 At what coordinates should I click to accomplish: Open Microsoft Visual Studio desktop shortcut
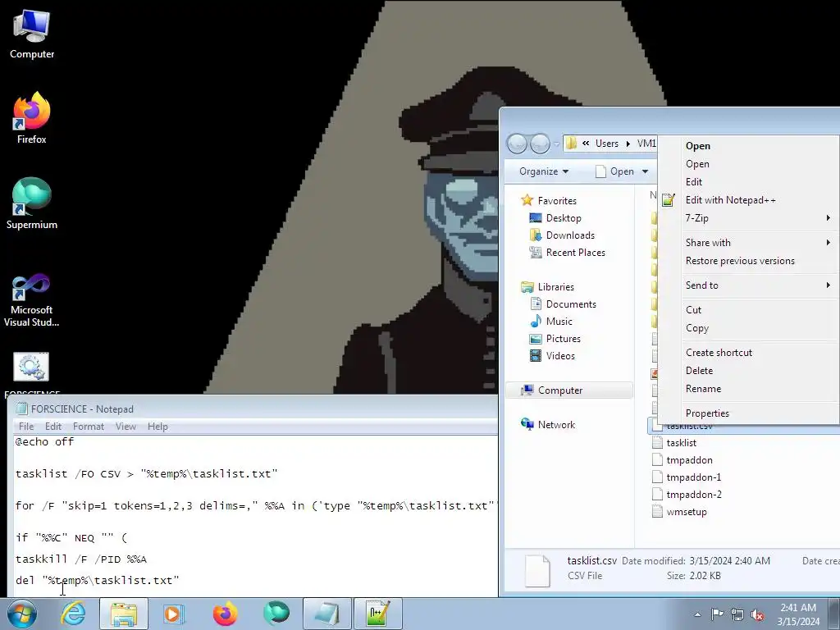[x=32, y=300]
